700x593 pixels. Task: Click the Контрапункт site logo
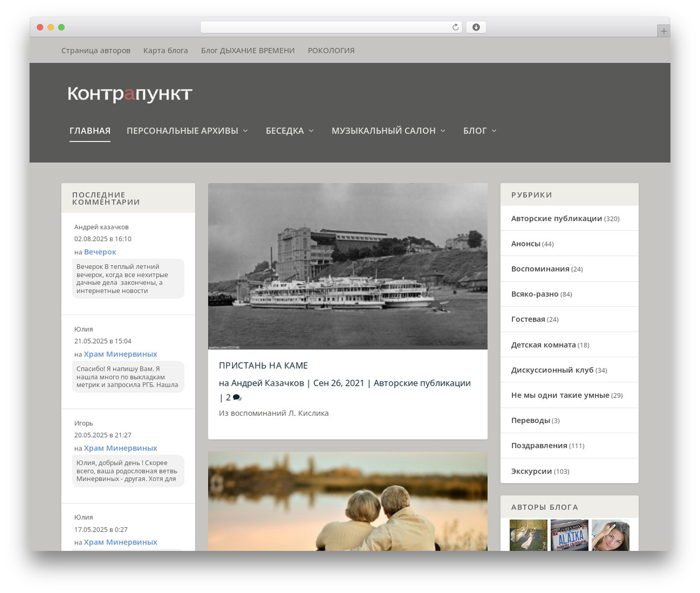coord(130,94)
